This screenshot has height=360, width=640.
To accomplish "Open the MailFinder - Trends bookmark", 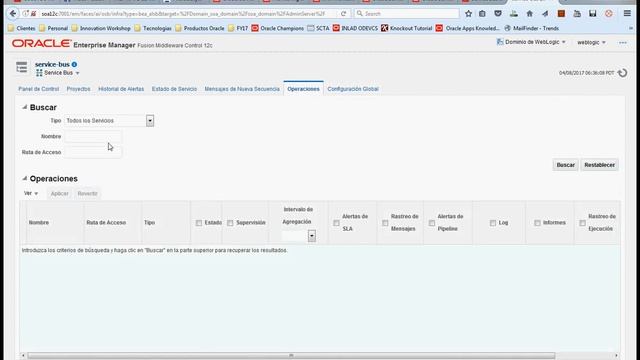I will pyautogui.click(x=531, y=28).
